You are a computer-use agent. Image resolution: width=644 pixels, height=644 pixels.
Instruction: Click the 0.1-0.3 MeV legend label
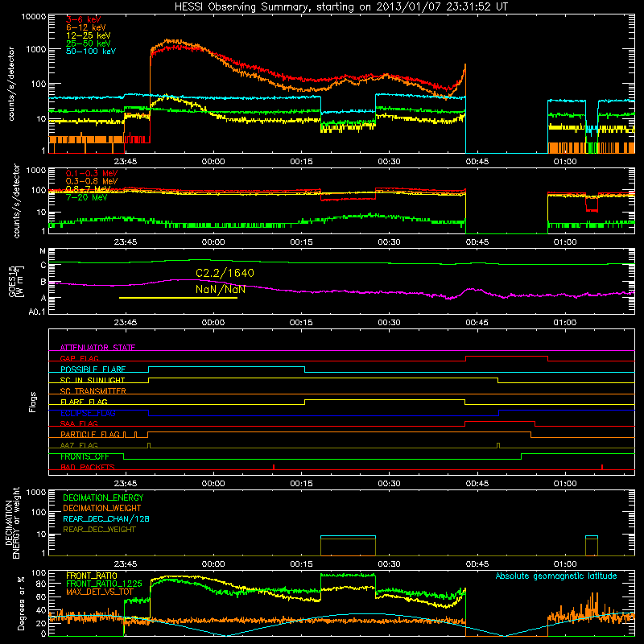point(92,173)
